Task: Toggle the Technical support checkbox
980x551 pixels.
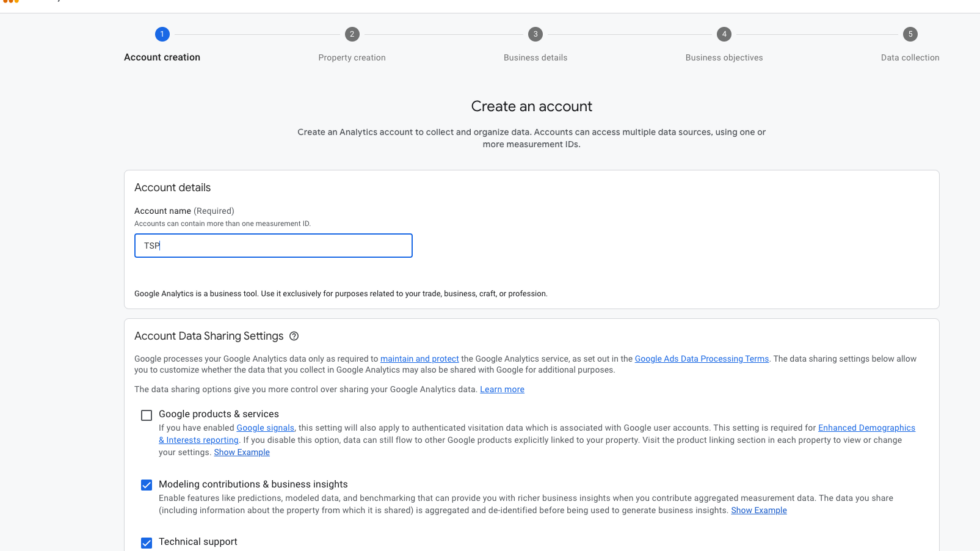Action: point(146,542)
